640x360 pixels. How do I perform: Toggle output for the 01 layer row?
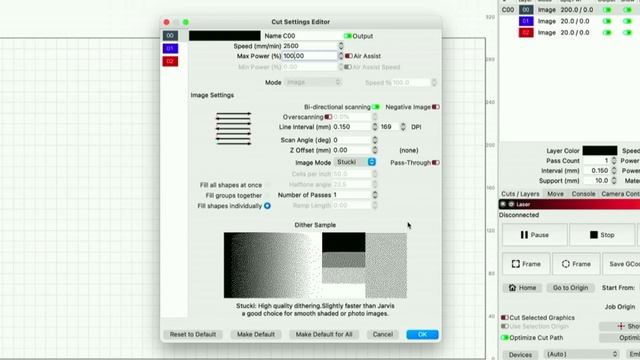(607, 21)
